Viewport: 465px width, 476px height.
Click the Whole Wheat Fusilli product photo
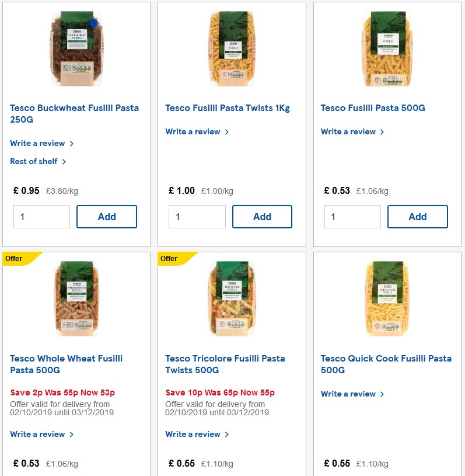76,298
